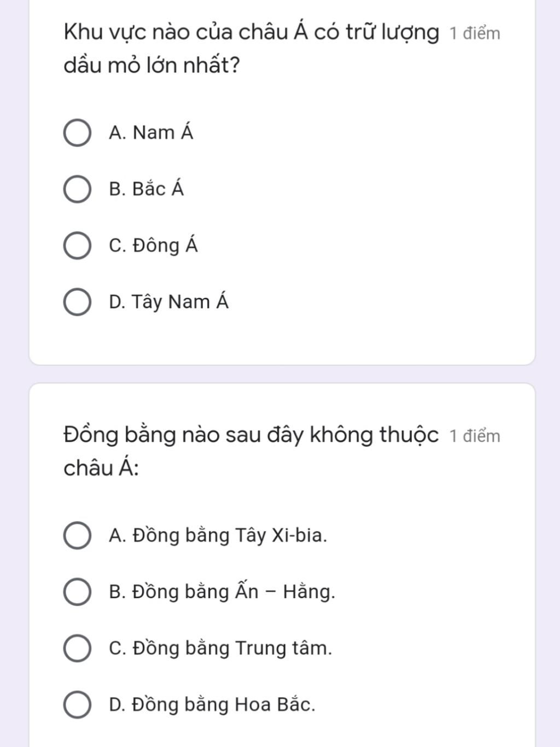The height and width of the screenshot is (747, 560).
Task: Click the 'B. Đồng bằng Ấn – Hằng.' answer text
Action: [222, 591]
